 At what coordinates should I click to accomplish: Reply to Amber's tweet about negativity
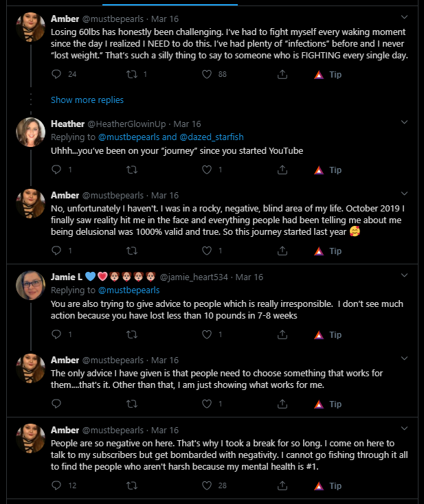pyautogui.click(x=56, y=485)
